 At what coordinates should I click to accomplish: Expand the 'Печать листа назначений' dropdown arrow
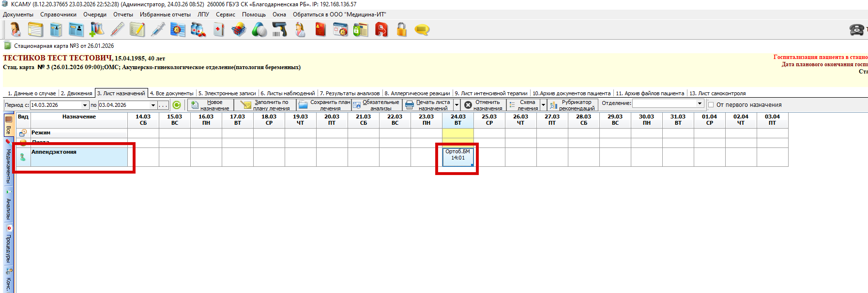tap(457, 105)
